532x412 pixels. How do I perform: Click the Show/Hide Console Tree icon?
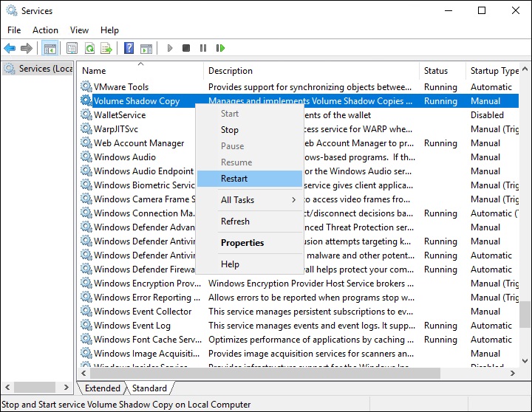coord(50,49)
